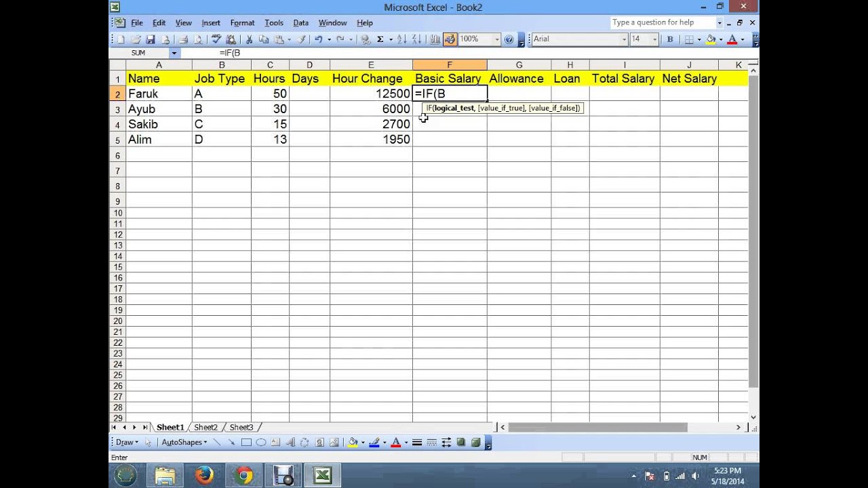Apply the Borders icon
This screenshot has width=868, height=488.
click(x=689, y=39)
